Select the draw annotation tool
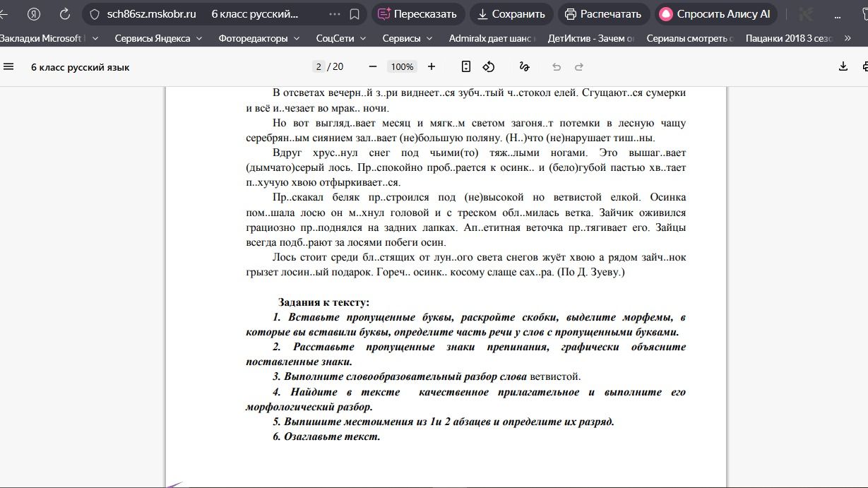868x488 pixels. tap(524, 66)
